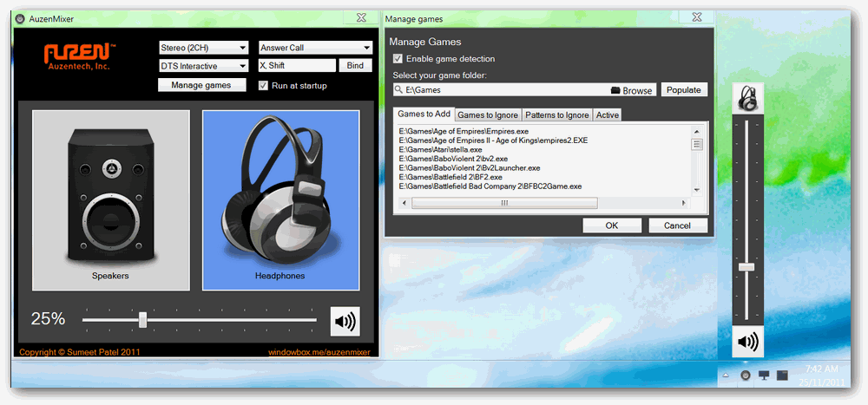Click the games list vertical scrollbar thumb
This screenshot has height=405, width=868.
pos(697,145)
